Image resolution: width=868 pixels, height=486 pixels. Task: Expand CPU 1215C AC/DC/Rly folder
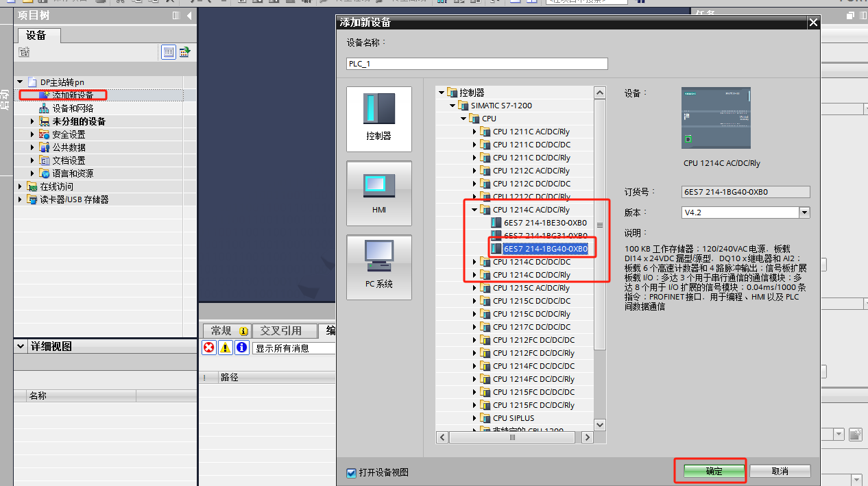474,288
